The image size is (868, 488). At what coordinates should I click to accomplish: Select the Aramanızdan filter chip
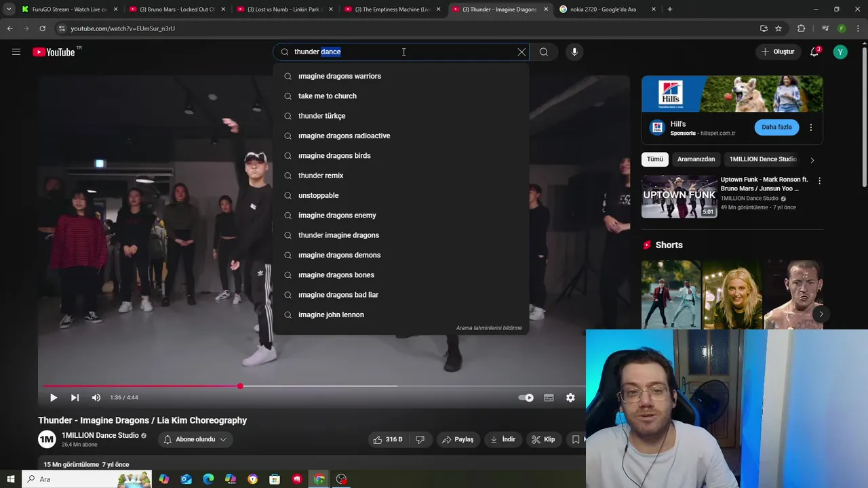tap(696, 159)
